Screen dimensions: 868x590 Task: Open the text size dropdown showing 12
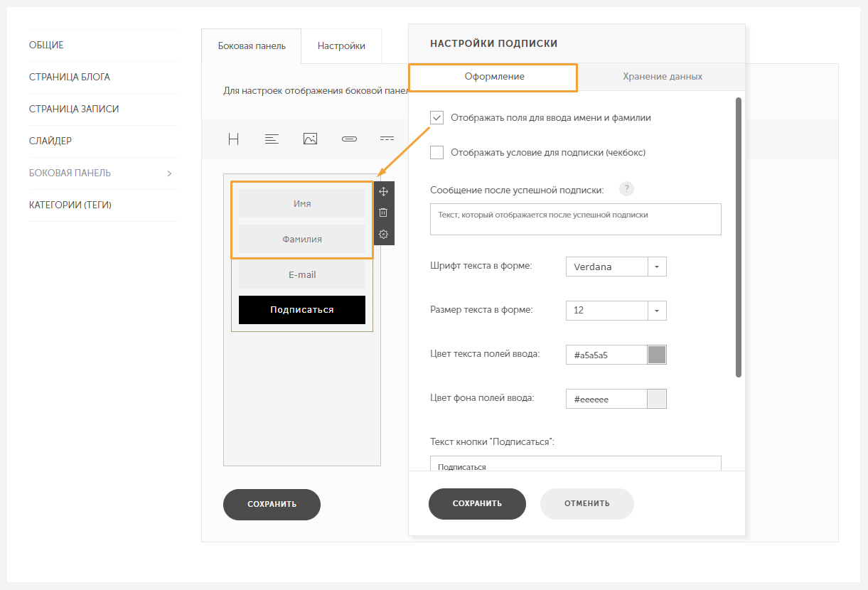tap(616, 311)
